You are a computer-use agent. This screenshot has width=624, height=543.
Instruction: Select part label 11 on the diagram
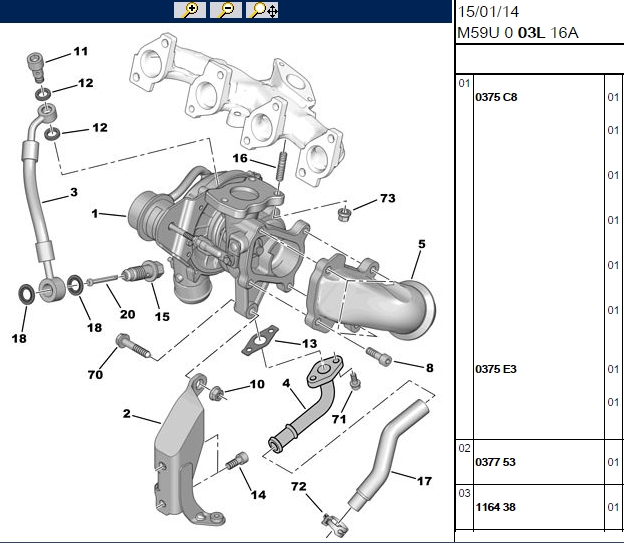coord(80,51)
